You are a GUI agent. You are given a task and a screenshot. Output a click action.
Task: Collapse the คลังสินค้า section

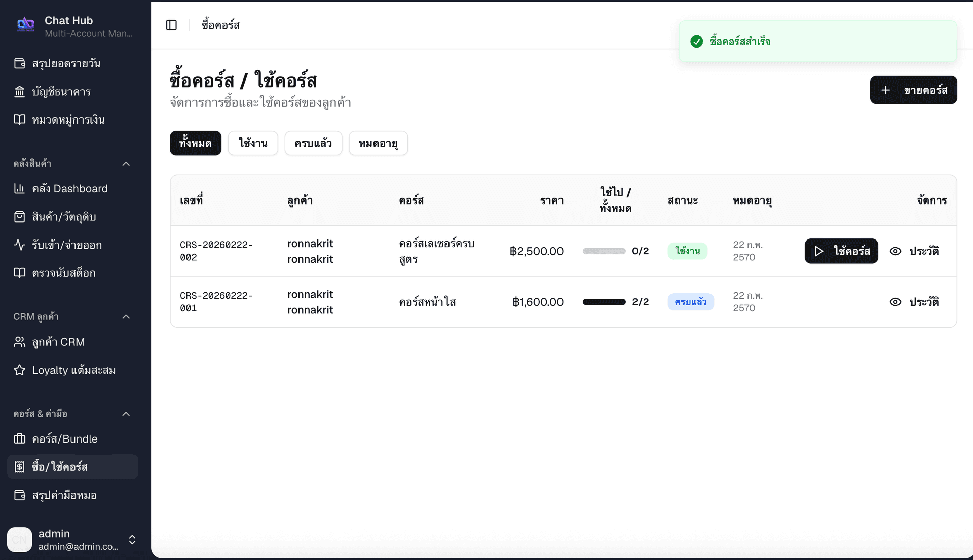click(126, 163)
